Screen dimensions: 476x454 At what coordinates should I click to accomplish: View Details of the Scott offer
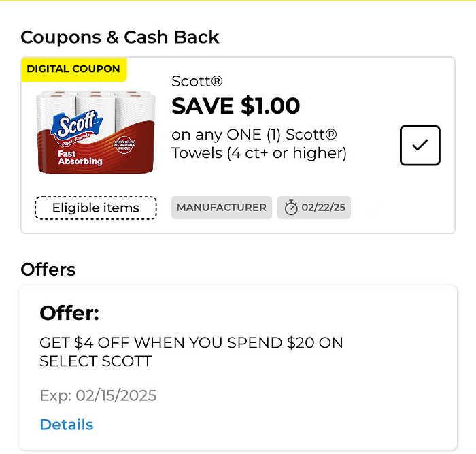[67, 425]
